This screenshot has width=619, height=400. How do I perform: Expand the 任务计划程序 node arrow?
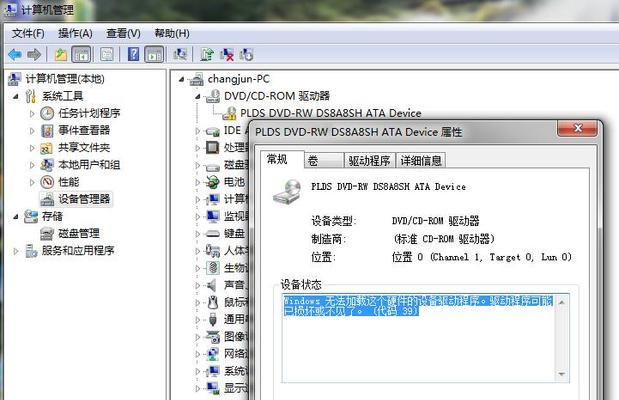tap(32, 113)
